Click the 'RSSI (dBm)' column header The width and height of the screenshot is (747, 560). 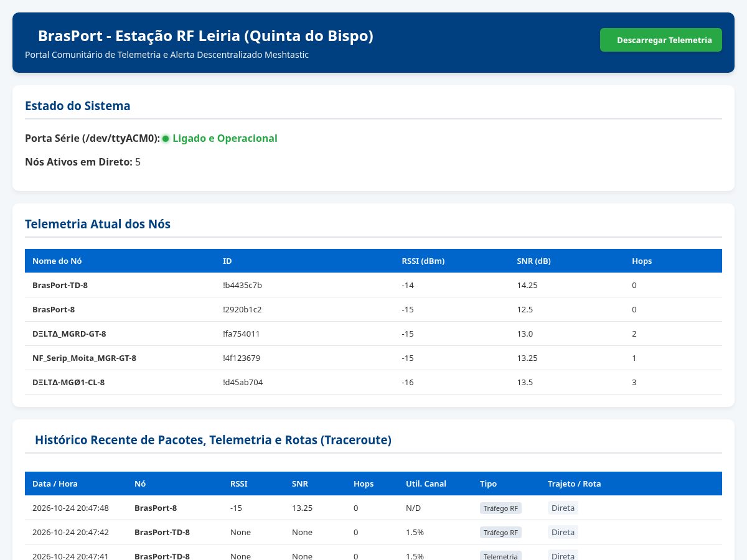[x=423, y=261]
